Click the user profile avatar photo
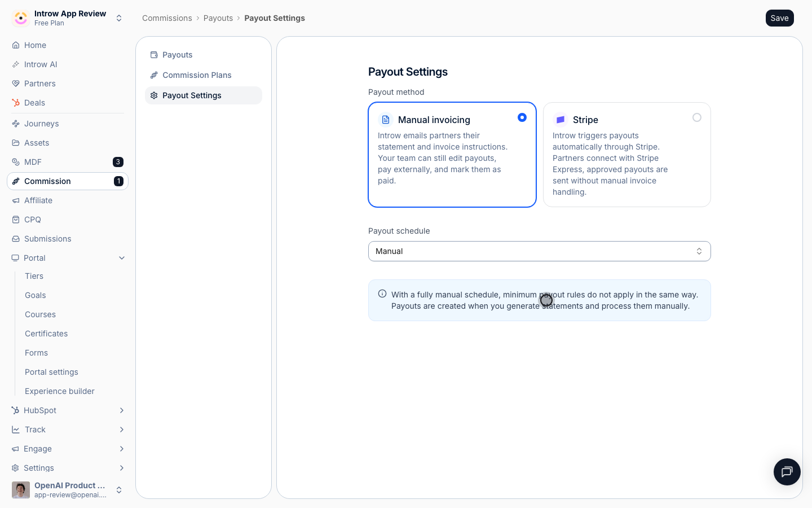 [21, 490]
